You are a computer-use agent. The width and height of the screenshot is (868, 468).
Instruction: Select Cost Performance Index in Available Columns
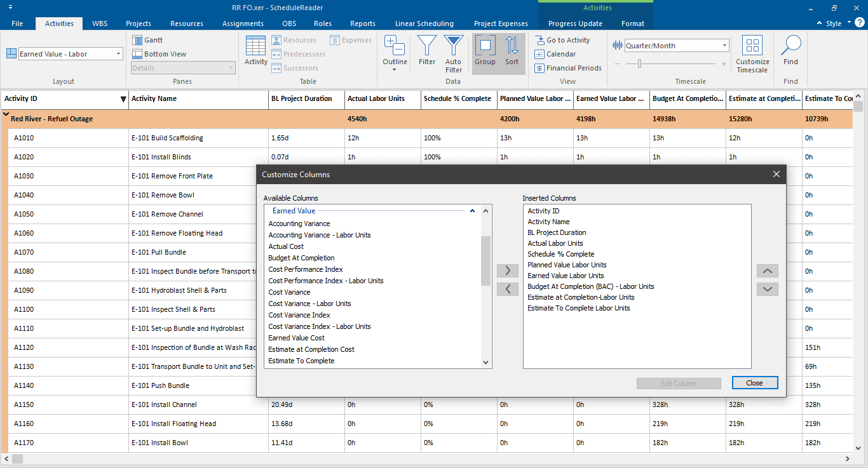coord(306,269)
